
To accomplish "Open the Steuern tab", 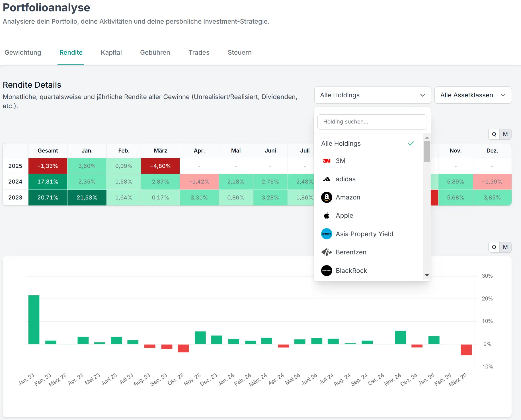I will point(240,52).
